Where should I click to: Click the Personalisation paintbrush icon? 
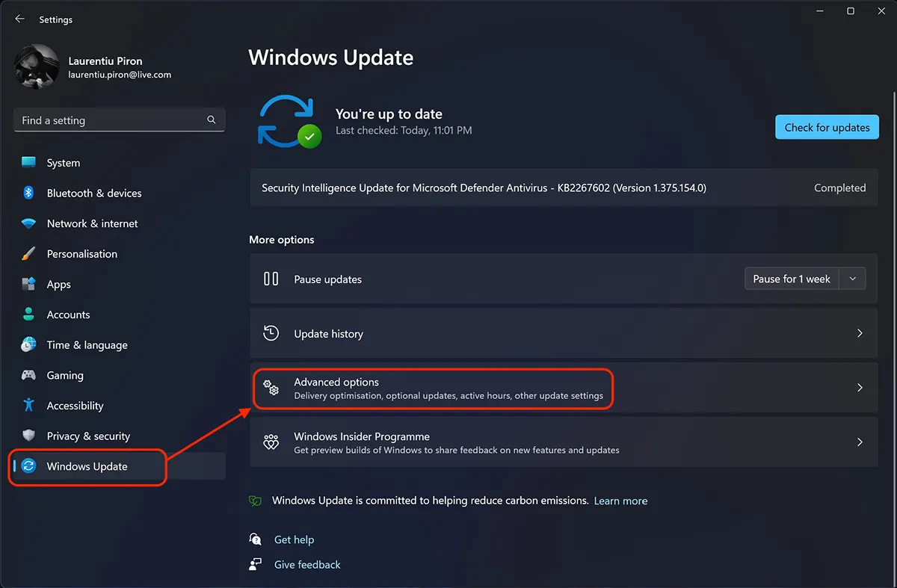pos(28,253)
